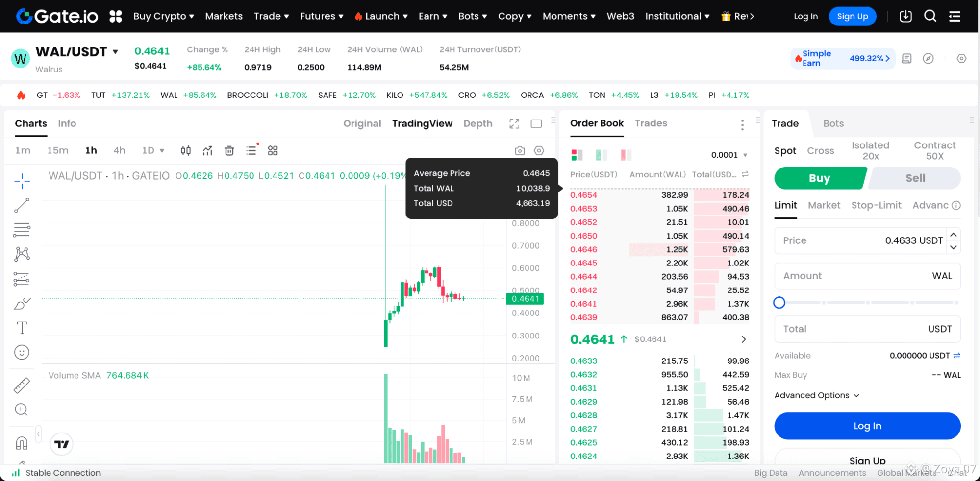Open the Institutional dropdown menu
Viewport: 980px width, 481px height.
tap(678, 16)
